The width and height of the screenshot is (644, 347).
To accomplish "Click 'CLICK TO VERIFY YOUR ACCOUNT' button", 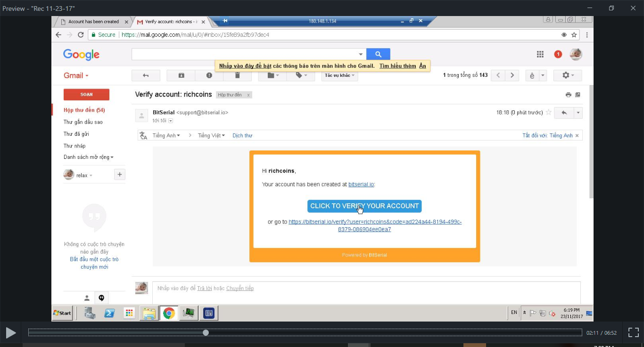I will point(364,206).
